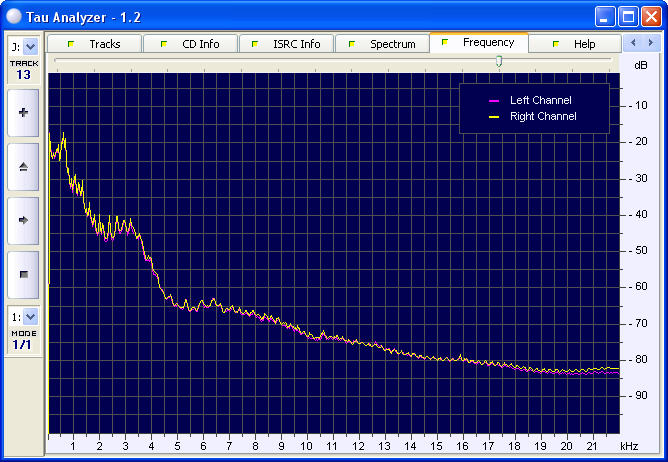
Task: Open the J: drive dropdown
Action: [x=30, y=46]
